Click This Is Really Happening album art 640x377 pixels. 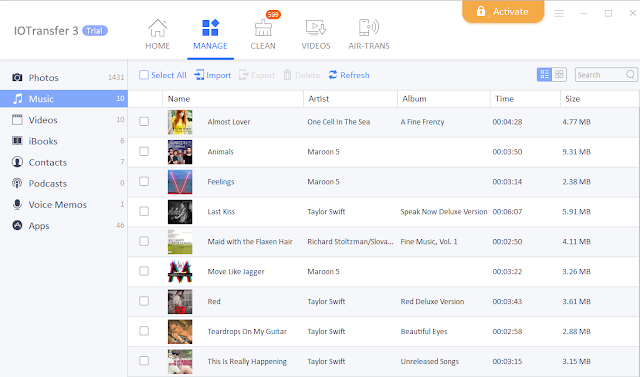click(x=180, y=361)
